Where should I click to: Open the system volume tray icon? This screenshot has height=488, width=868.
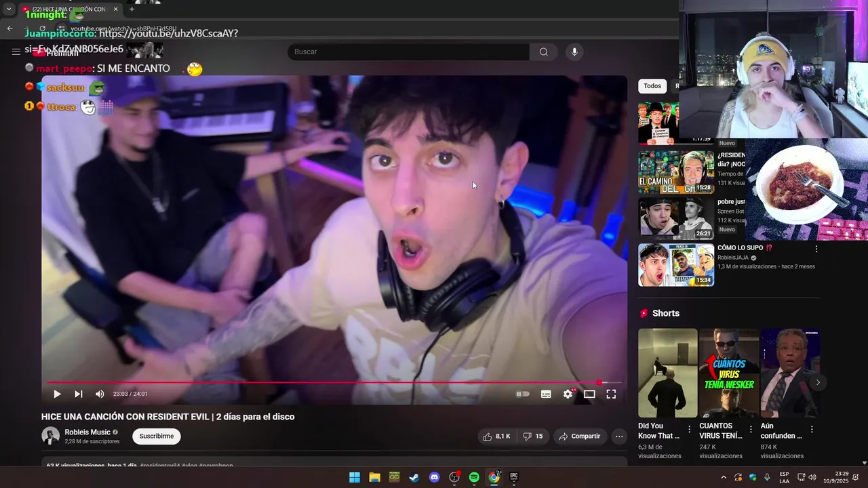pyautogui.click(x=812, y=477)
